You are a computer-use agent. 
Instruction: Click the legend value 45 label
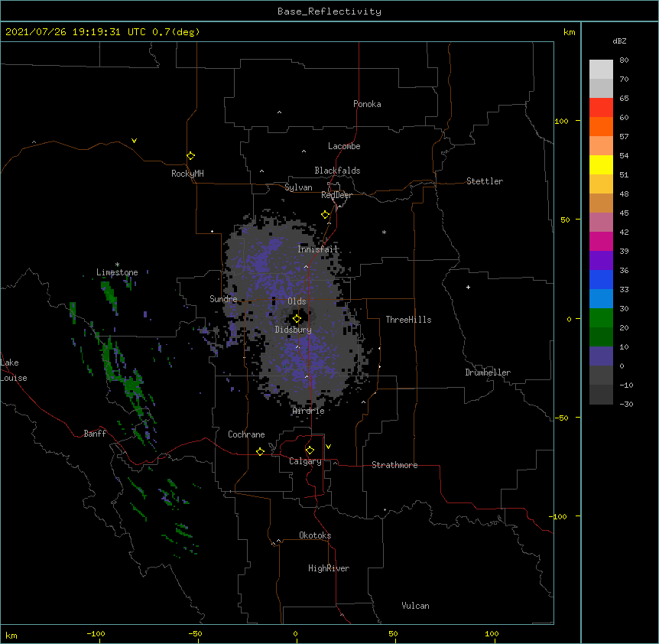(624, 213)
